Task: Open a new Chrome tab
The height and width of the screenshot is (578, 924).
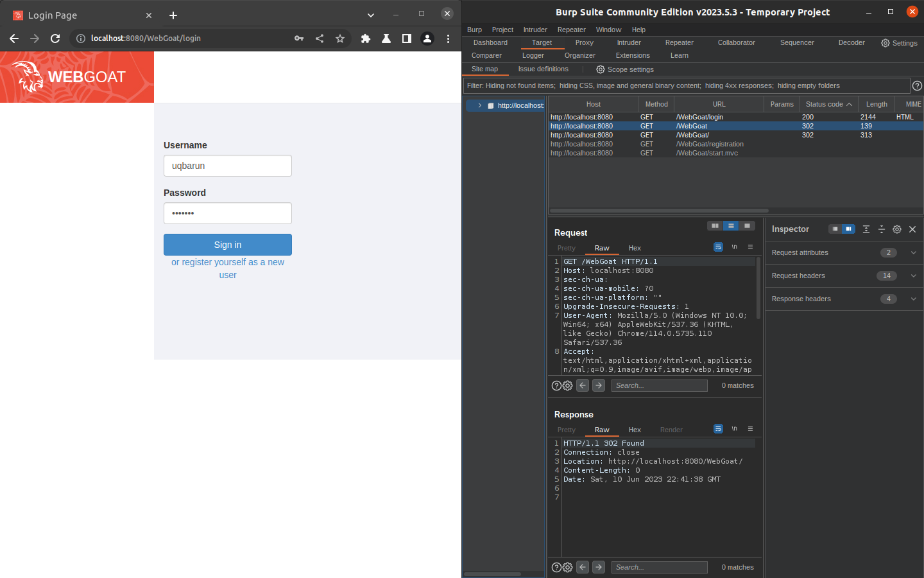Action: 173,15
